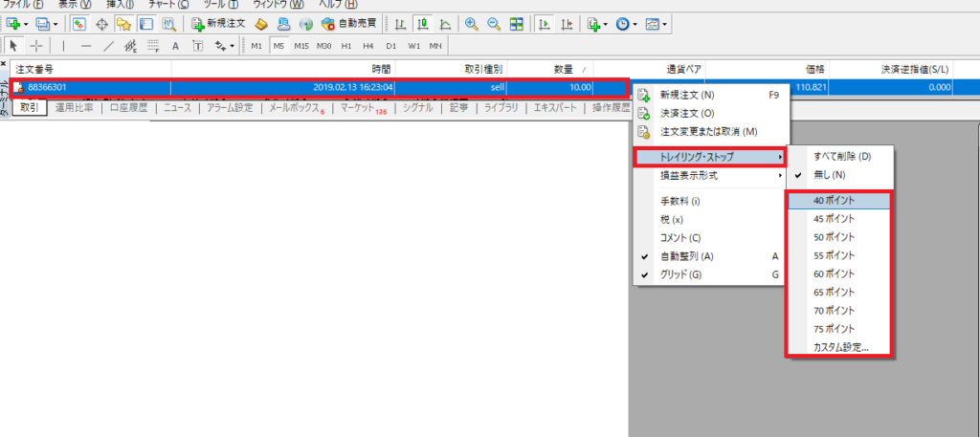Viewport: 980px width, 437px height.
Task: Click the 新規注文 toolbar button
Action: 217,23
